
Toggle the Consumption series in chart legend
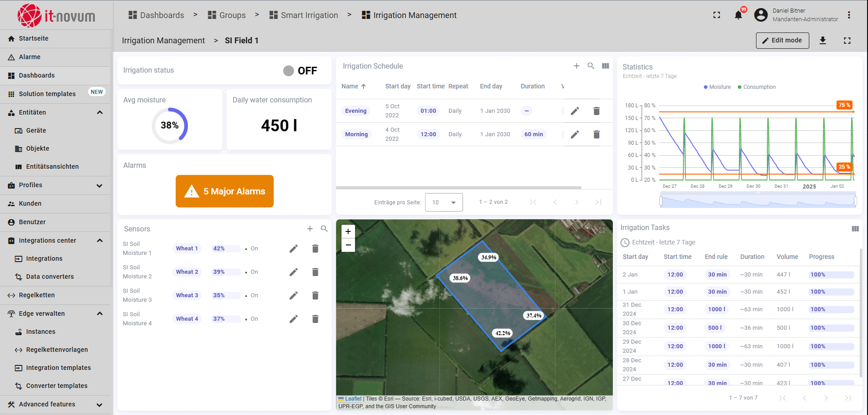756,87
